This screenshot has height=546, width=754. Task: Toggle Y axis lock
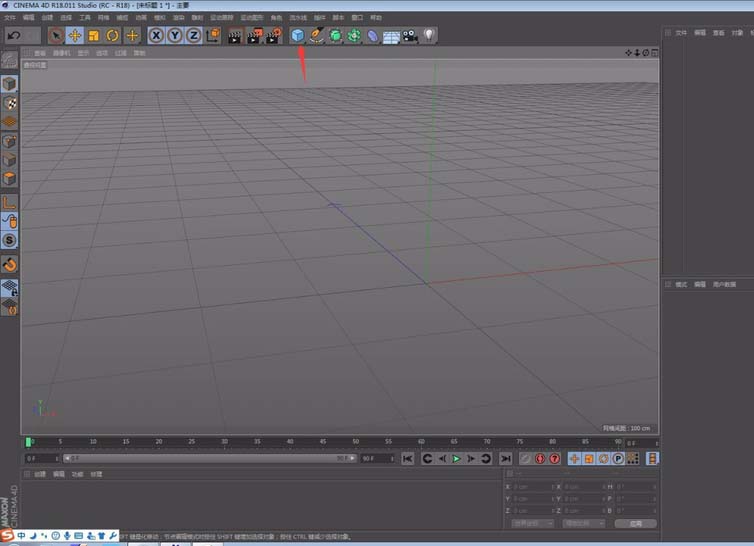[x=174, y=36]
